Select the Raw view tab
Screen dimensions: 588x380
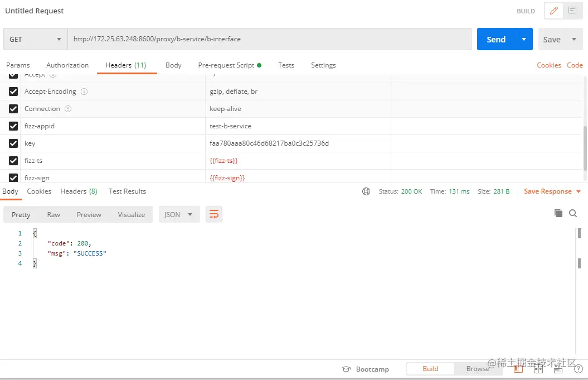coord(54,214)
